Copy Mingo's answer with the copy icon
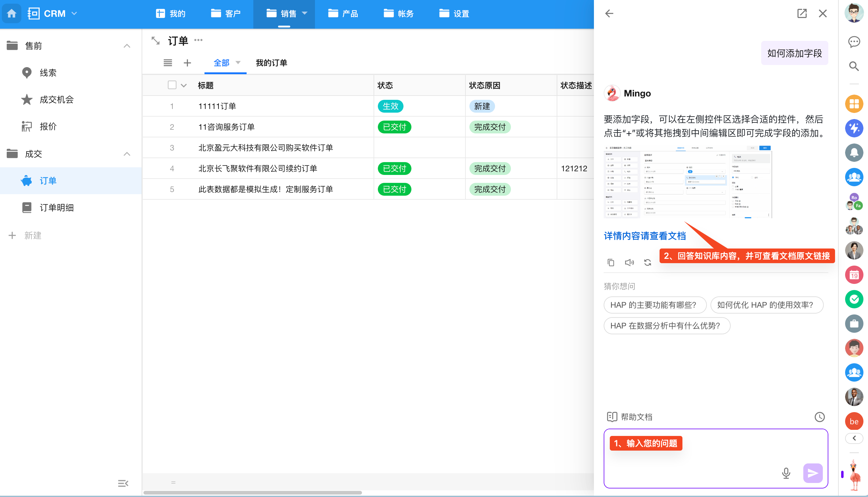The width and height of the screenshot is (868, 497). [611, 262]
